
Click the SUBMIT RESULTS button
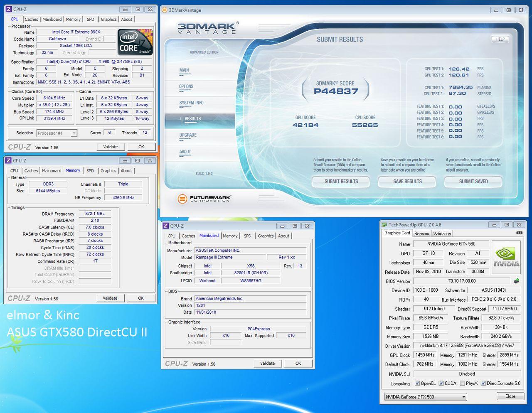(x=341, y=181)
